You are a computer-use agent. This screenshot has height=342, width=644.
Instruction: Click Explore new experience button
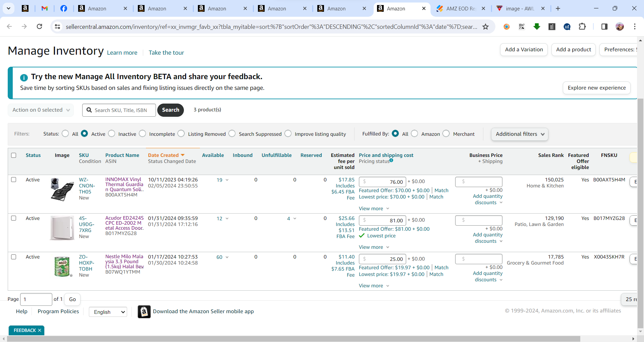click(x=597, y=88)
